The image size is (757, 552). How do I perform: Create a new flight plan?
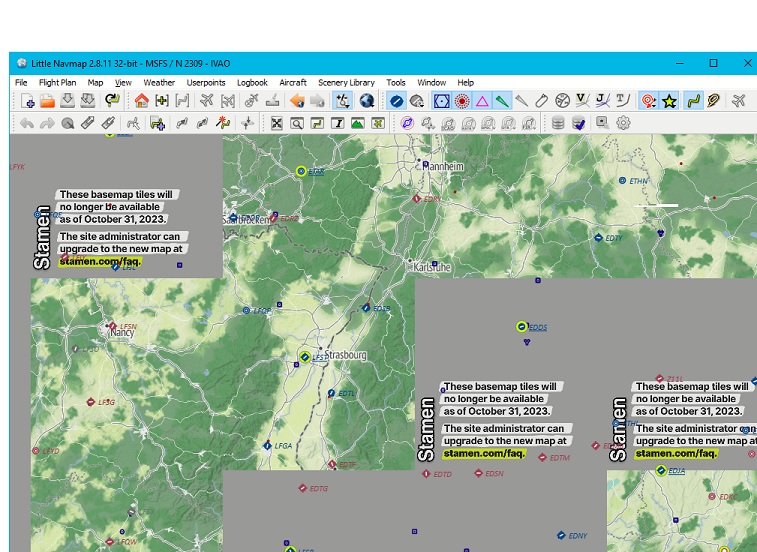[28, 101]
